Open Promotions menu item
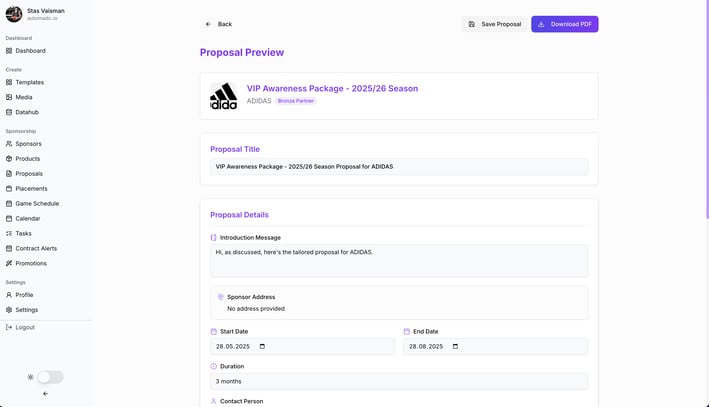Screen dimensions: 709x407 click(x=31, y=263)
